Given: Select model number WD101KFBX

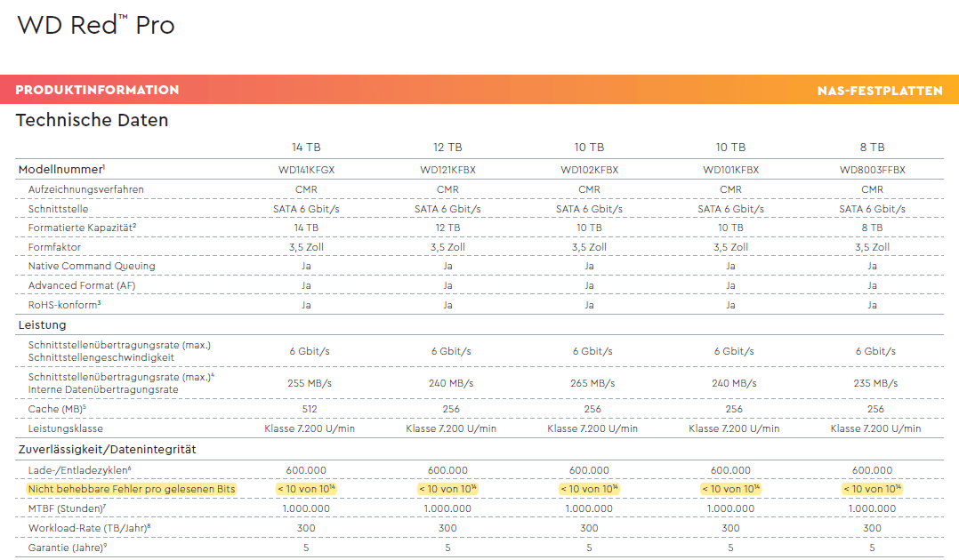Looking at the screenshot, I should point(731,170).
